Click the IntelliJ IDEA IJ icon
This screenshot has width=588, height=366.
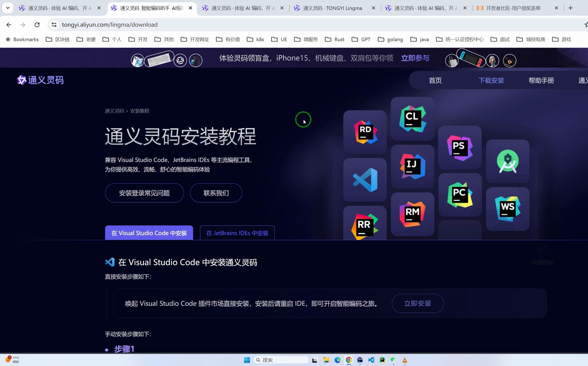point(412,166)
